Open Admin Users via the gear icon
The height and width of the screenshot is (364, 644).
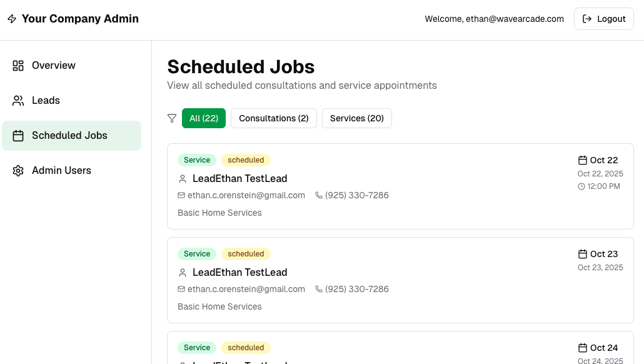coord(18,170)
